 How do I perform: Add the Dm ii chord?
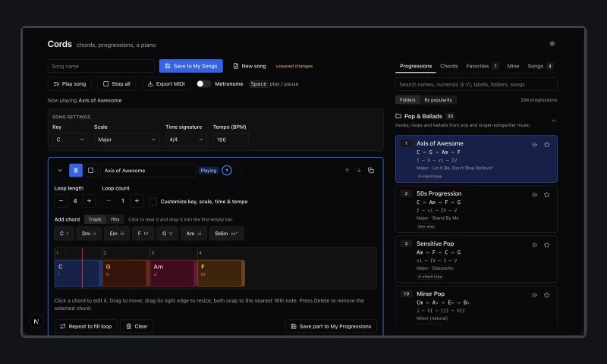click(x=89, y=234)
